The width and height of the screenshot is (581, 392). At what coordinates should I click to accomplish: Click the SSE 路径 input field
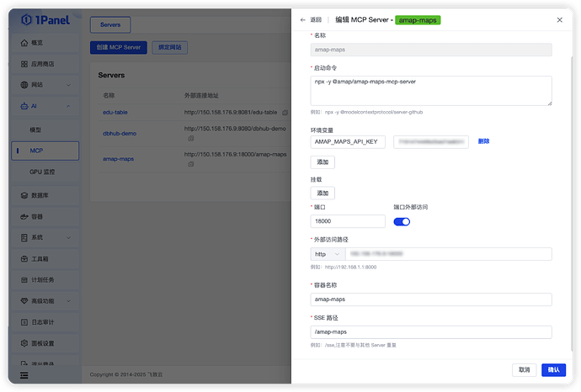(x=431, y=332)
